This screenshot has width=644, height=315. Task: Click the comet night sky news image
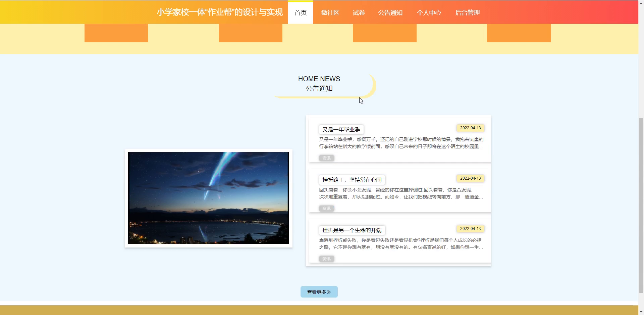point(209,198)
